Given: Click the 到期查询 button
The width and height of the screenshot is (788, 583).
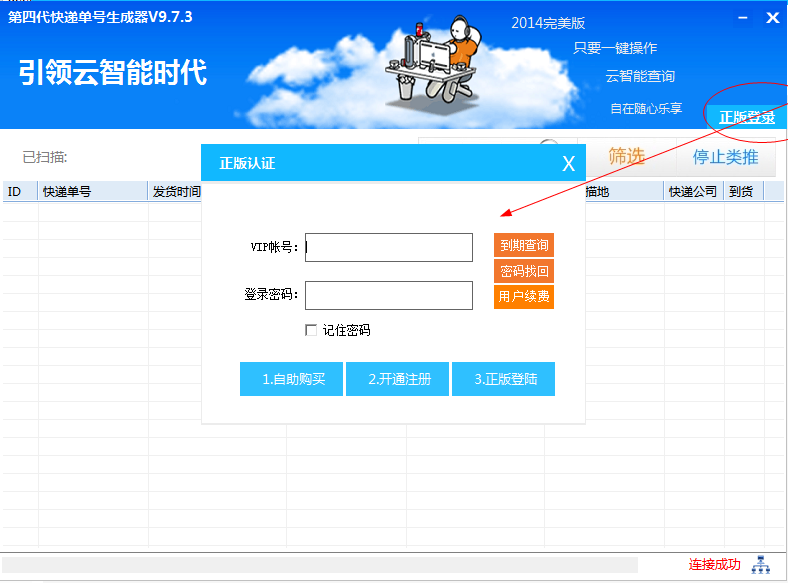Looking at the screenshot, I should pos(524,245).
